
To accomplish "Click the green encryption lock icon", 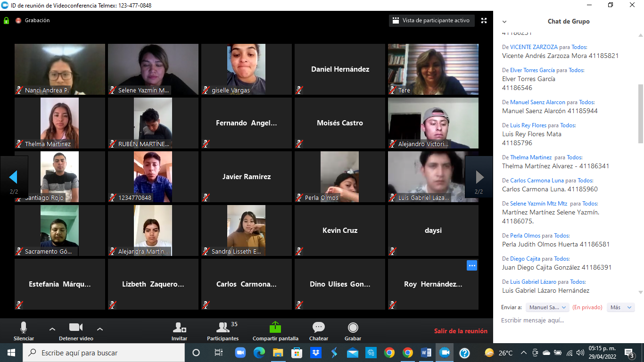I will (x=6, y=21).
